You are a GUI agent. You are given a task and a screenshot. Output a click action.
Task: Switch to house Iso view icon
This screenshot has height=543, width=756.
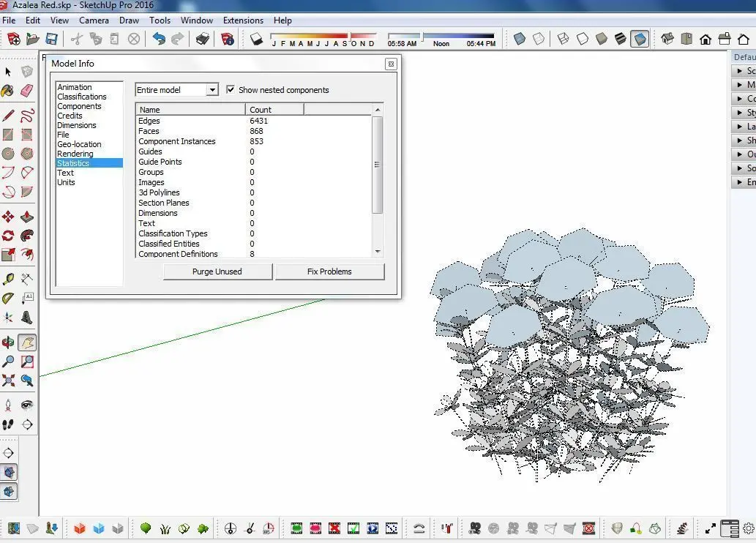pos(667,39)
